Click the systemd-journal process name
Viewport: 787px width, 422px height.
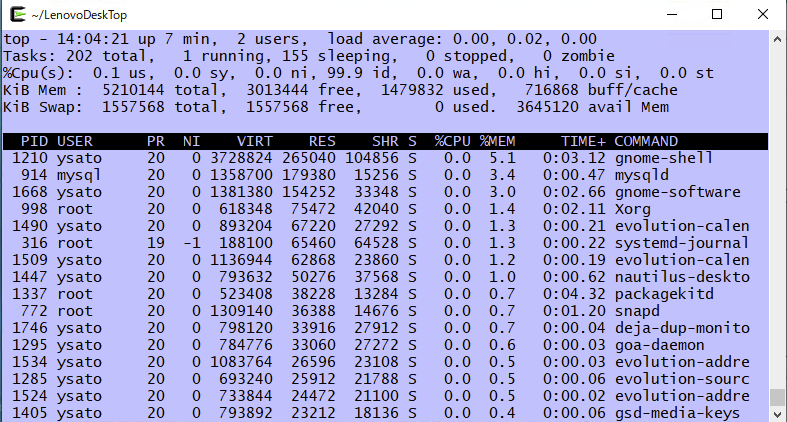(x=681, y=244)
